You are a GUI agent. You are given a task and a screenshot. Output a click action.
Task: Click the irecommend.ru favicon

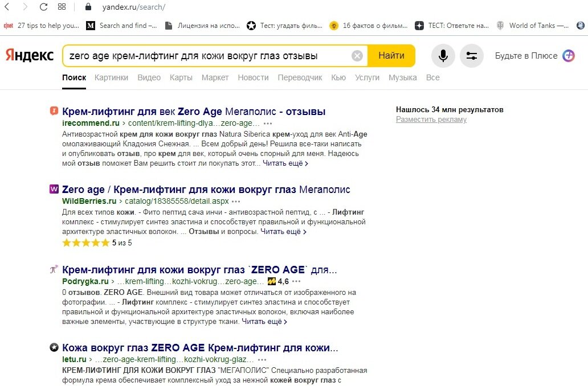(x=54, y=111)
